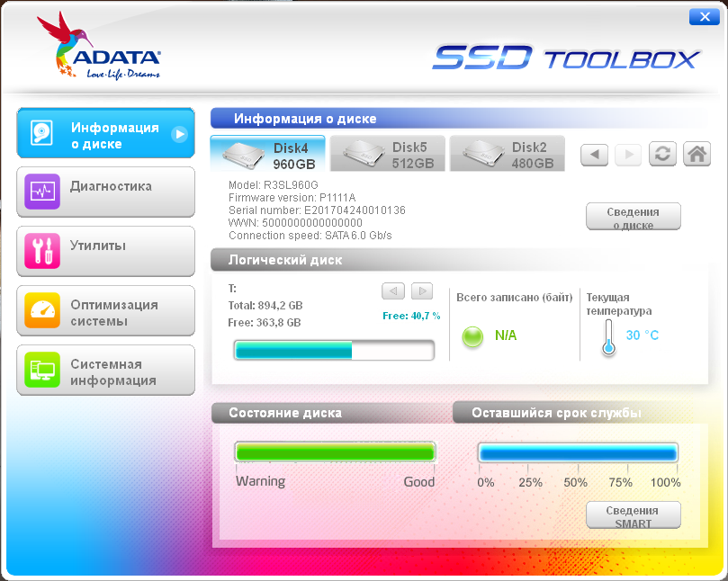728x581 pixels.
Task: Go to next logical disk partition
Action: tap(423, 291)
